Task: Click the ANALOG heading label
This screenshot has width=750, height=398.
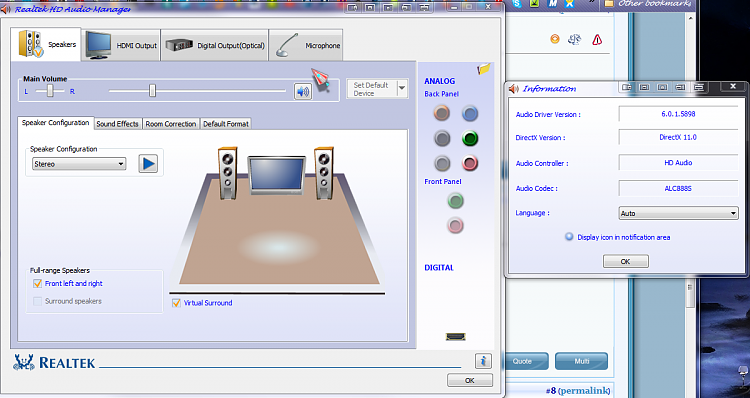Action: point(440,81)
